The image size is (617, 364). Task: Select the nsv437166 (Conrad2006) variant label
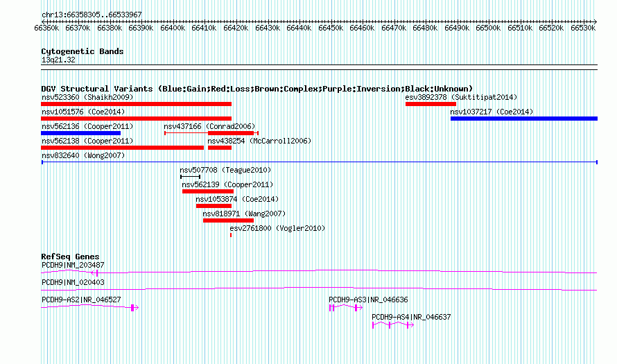[209, 126]
